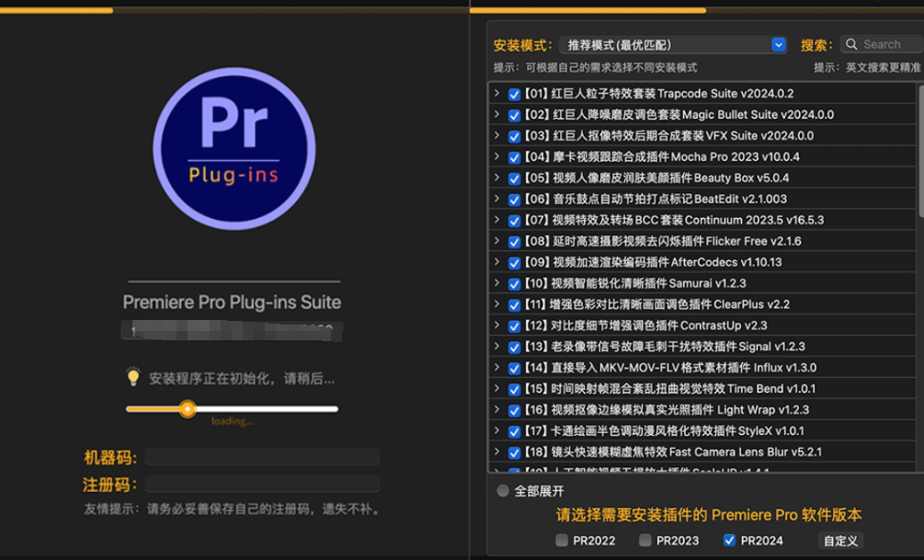
Task: Uncheck Trapcode Suite v2024.0.2 checkbox
Action: click(514, 95)
